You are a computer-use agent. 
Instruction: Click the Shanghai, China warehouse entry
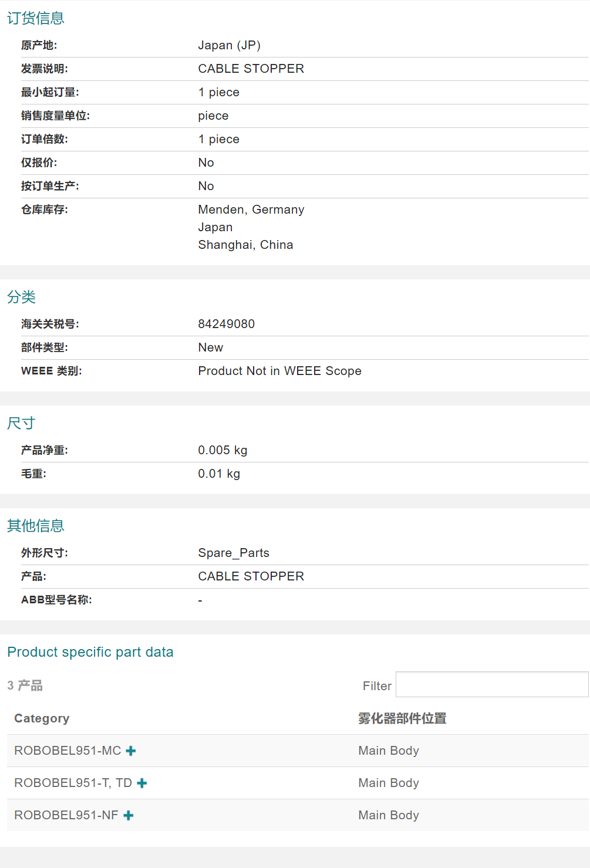pos(245,245)
